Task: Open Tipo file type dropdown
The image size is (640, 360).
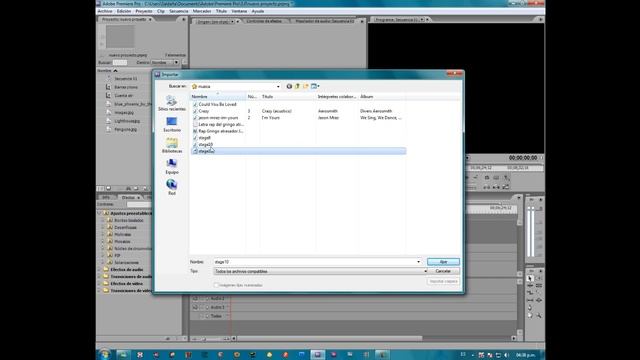Action: click(x=320, y=271)
